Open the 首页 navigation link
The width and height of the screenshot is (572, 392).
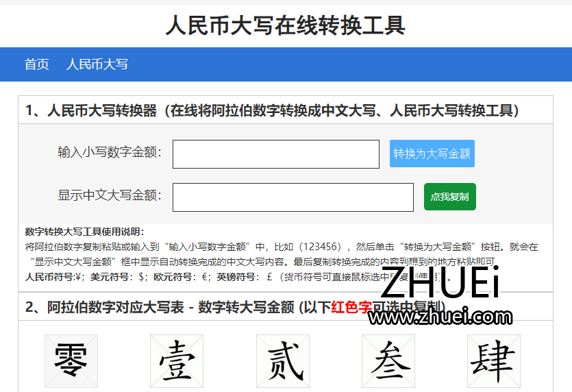[x=37, y=64]
